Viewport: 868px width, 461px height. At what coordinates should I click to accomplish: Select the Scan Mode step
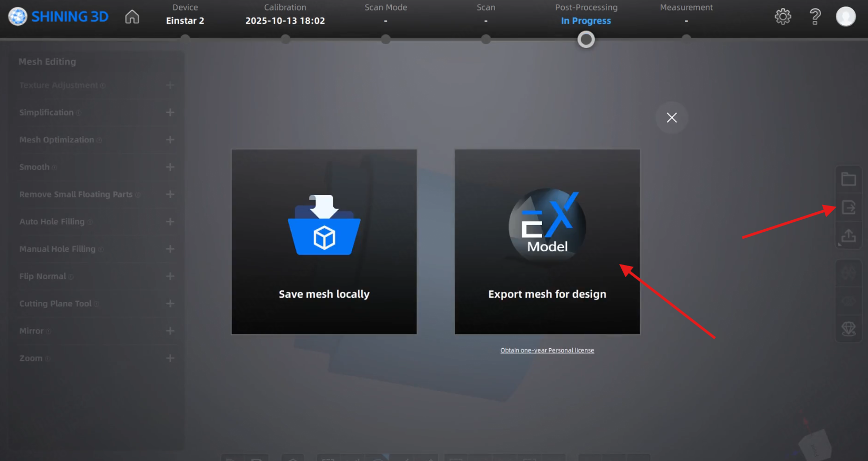(385, 14)
